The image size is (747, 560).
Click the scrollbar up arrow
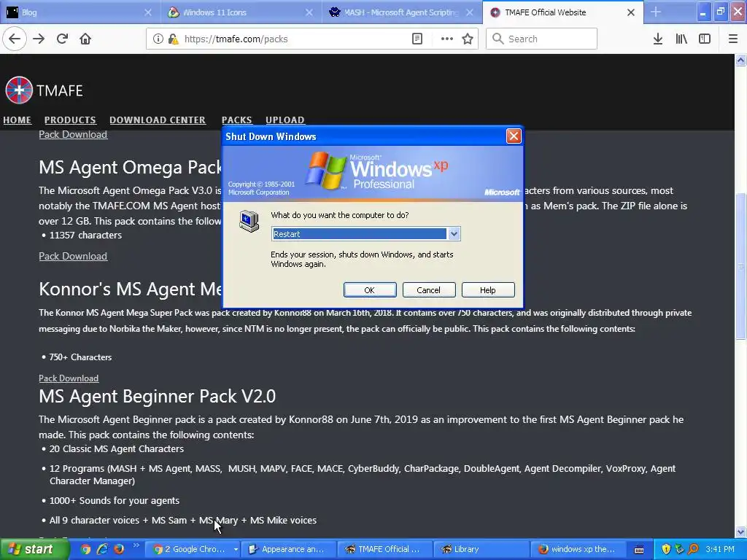pyautogui.click(x=740, y=60)
